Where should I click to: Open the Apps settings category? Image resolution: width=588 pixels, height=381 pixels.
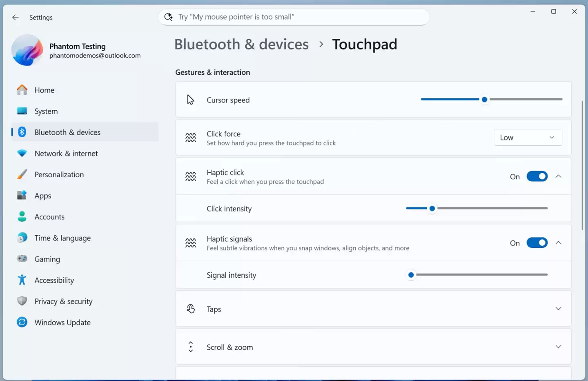coord(43,196)
